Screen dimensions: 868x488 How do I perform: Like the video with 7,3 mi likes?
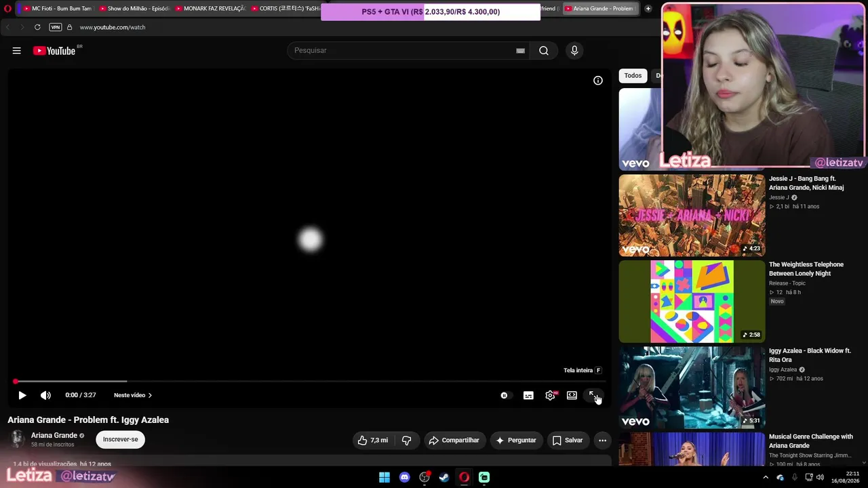[373, 441]
